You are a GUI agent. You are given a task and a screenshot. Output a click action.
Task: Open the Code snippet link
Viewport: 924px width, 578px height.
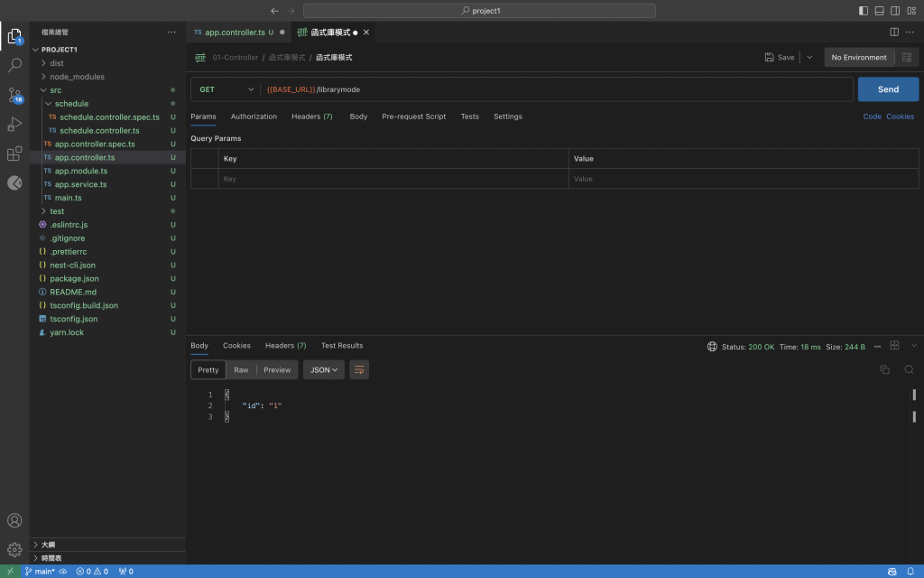[873, 117]
